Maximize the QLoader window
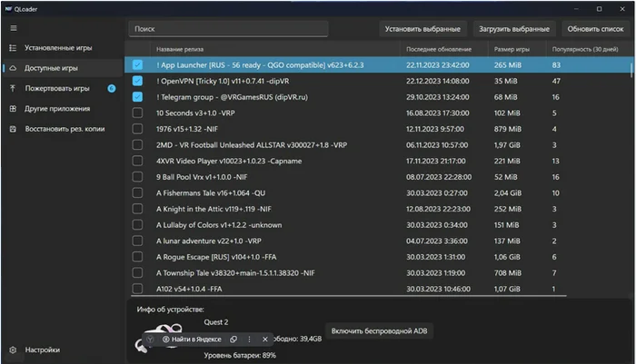Screen dimensions: 636x364 pos(599,9)
